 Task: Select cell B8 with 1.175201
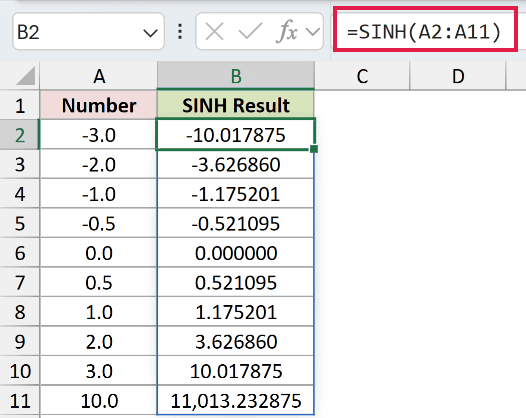[235, 312]
